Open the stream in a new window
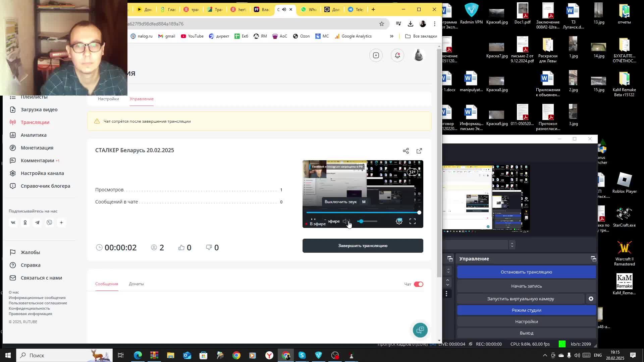 [419, 151]
